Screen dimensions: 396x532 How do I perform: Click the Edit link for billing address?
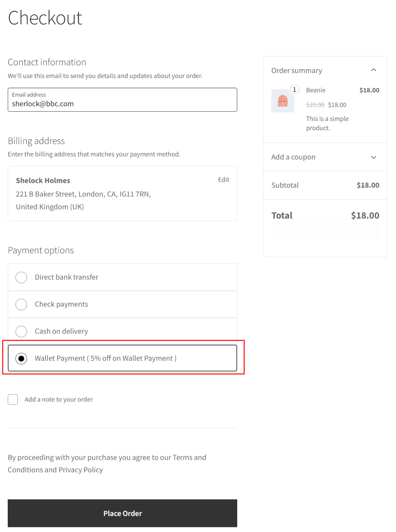point(223,179)
